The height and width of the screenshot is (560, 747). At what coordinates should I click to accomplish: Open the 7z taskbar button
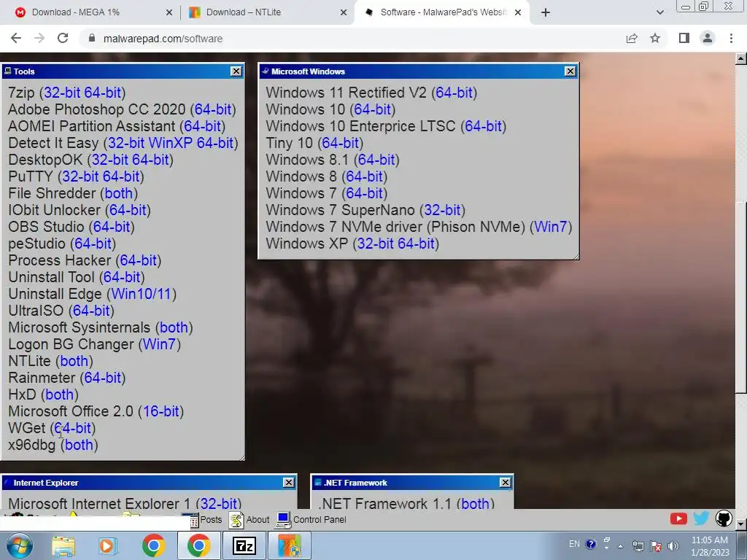[x=244, y=545]
